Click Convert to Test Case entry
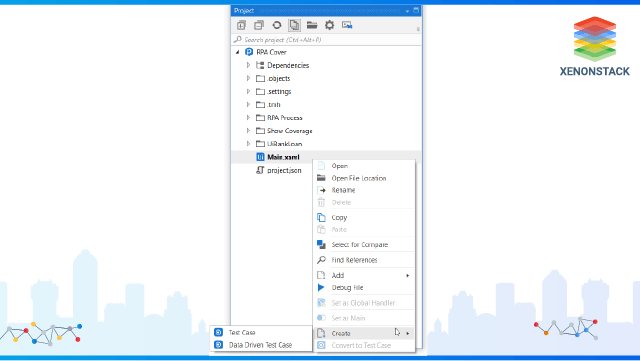 [361, 345]
